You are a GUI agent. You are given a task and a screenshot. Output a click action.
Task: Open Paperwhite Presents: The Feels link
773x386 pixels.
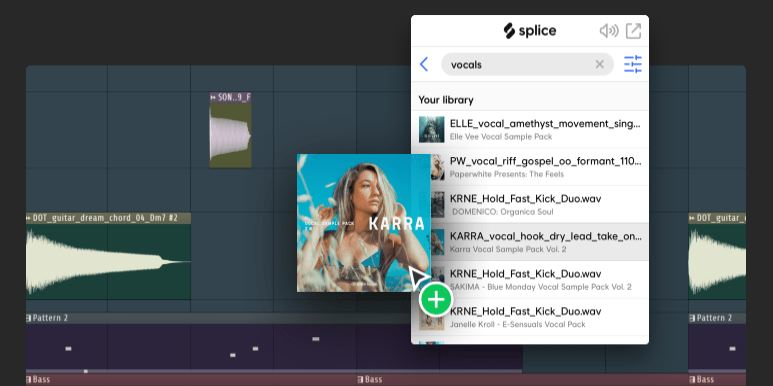507,174
